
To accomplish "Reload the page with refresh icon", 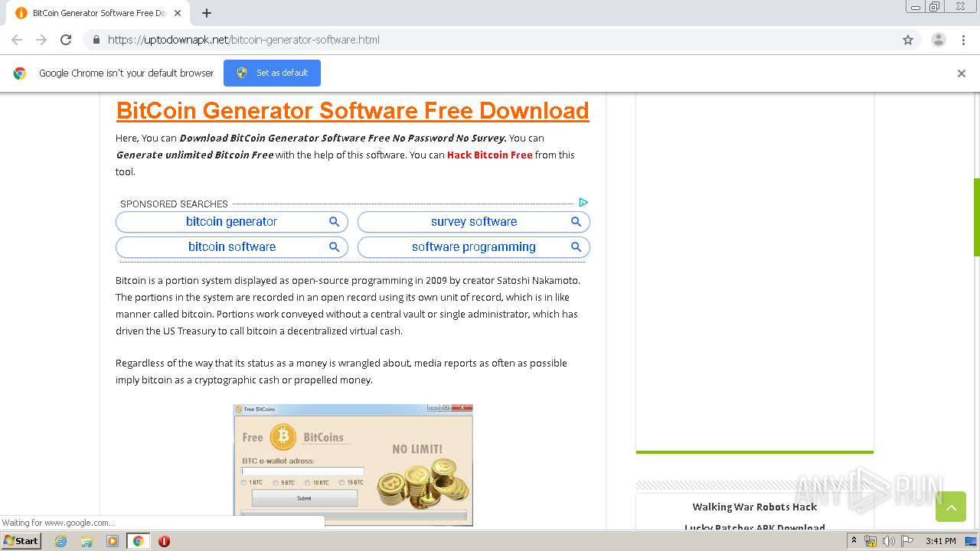I will tap(66, 40).
